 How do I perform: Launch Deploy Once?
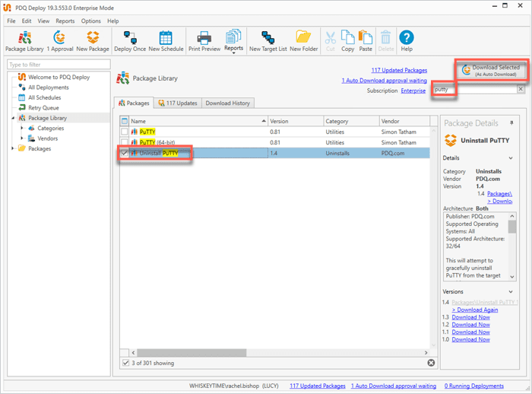tap(130, 41)
